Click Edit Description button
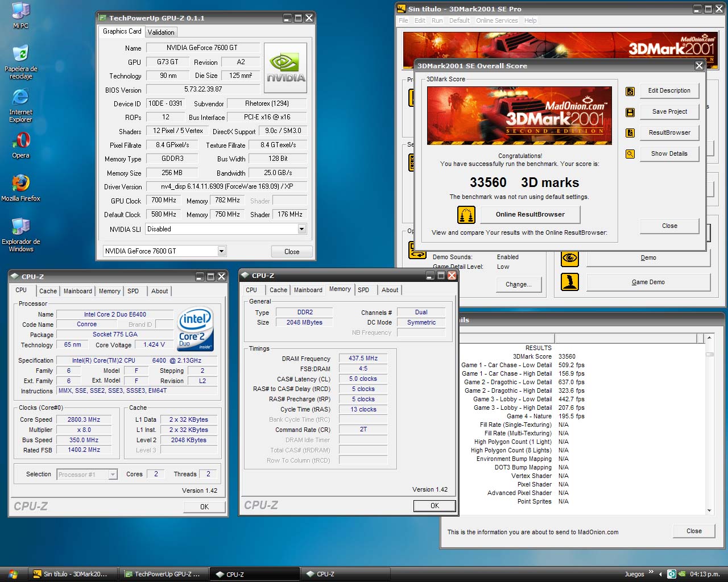 click(x=669, y=91)
